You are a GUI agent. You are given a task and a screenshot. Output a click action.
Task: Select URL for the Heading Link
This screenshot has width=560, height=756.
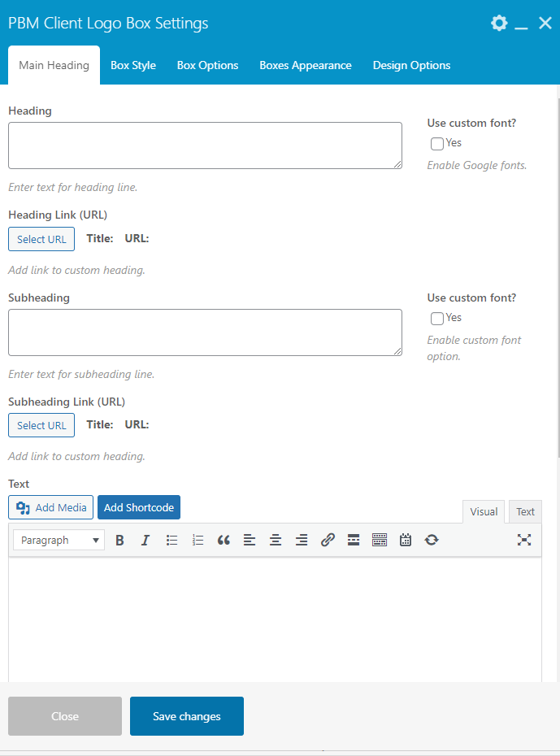pyautogui.click(x=41, y=239)
